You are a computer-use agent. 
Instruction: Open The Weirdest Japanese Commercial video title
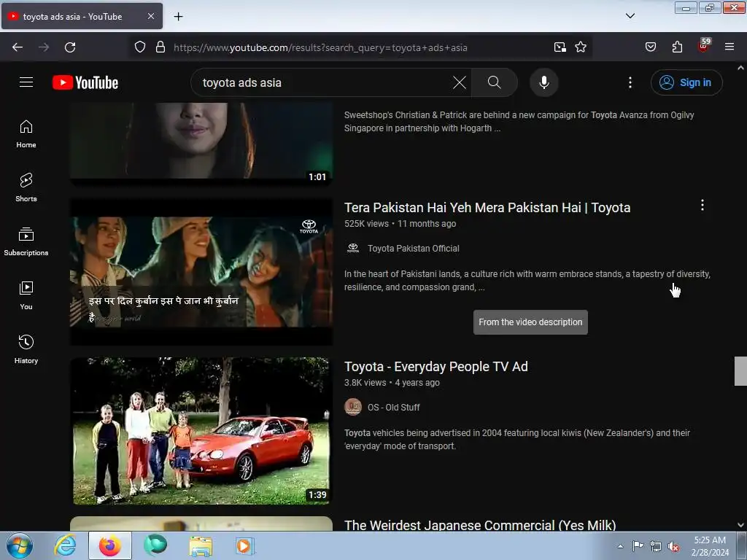click(480, 525)
